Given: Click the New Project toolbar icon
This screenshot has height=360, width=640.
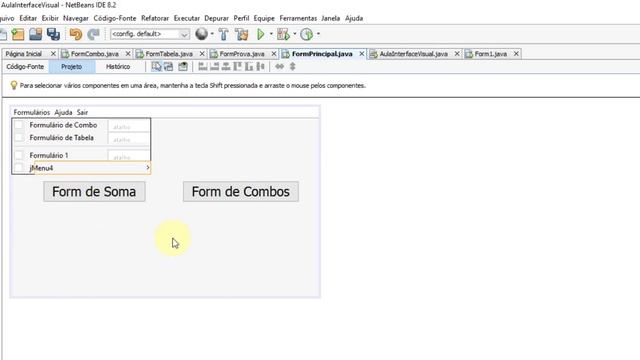Looking at the screenshot, I should (x=18, y=34).
